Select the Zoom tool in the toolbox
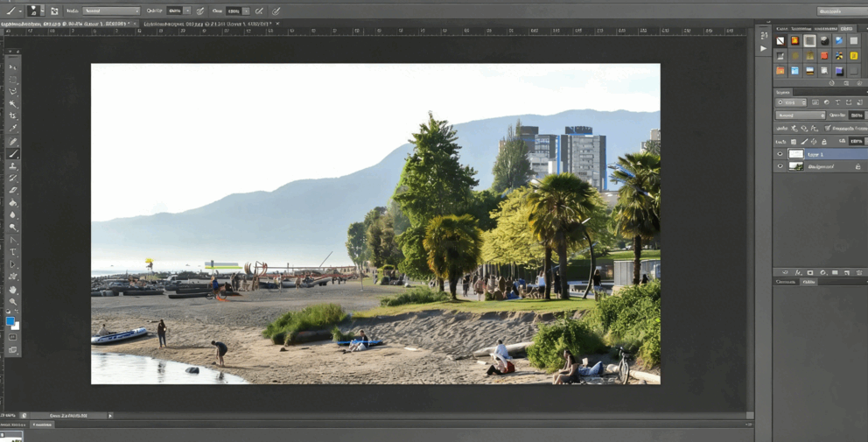This screenshot has height=442, width=868. pyautogui.click(x=12, y=302)
